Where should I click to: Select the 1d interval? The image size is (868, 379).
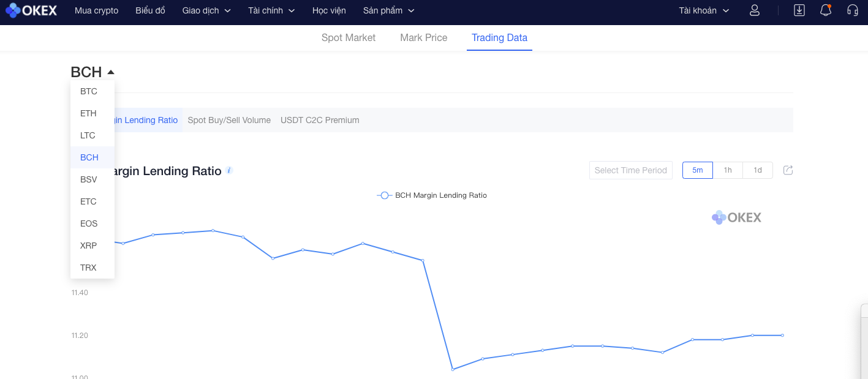pos(758,170)
